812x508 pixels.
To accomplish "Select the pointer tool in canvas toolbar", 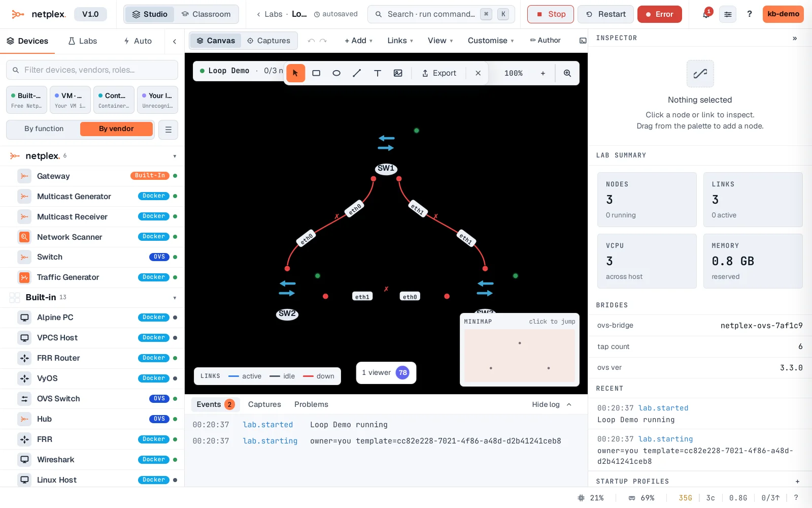I will [295, 73].
